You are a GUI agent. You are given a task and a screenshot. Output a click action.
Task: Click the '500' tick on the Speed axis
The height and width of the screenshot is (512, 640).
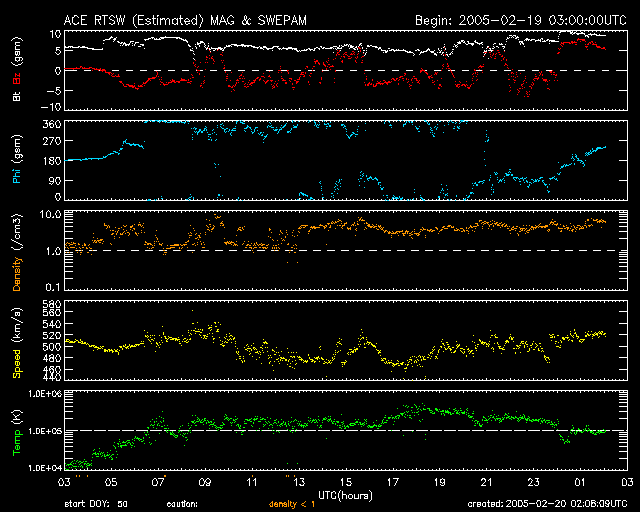coord(51,347)
